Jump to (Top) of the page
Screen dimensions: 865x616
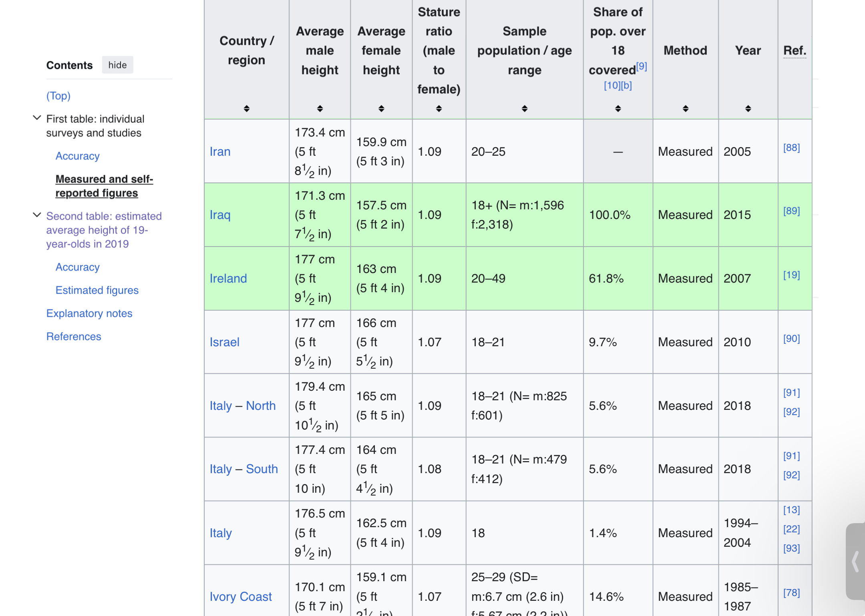(x=58, y=96)
